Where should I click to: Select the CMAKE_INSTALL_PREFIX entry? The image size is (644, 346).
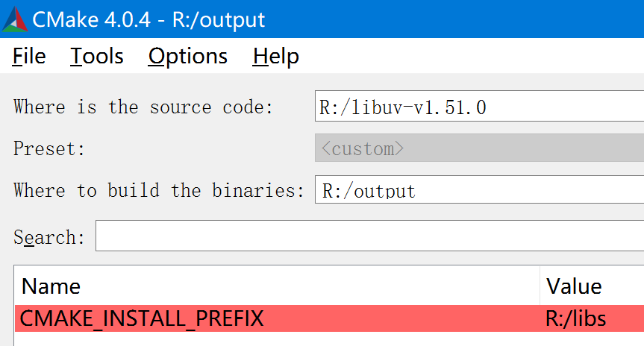click(142, 319)
